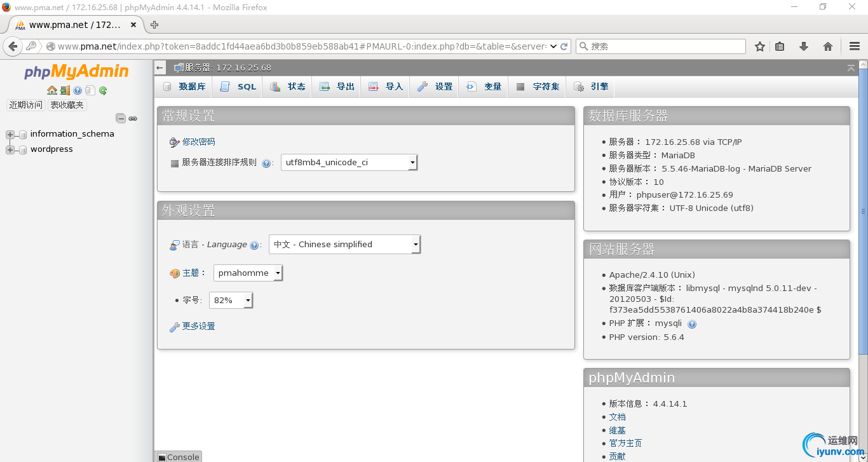The width and height of the screenshot is (868, 462).
Task: Hide navigation panel using left arrow button
Action: tap(160, 67)
